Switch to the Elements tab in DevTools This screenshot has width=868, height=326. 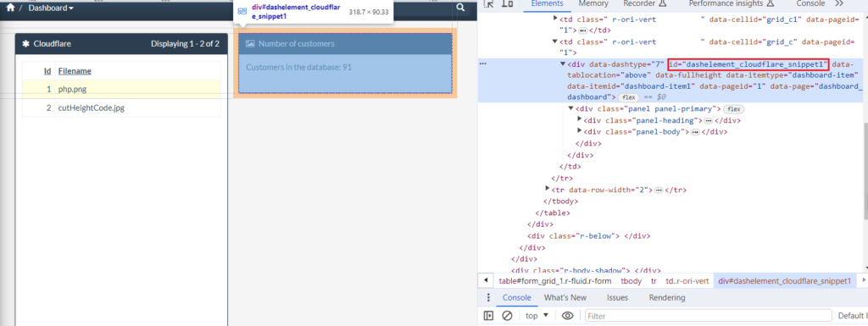click(547, 4)
